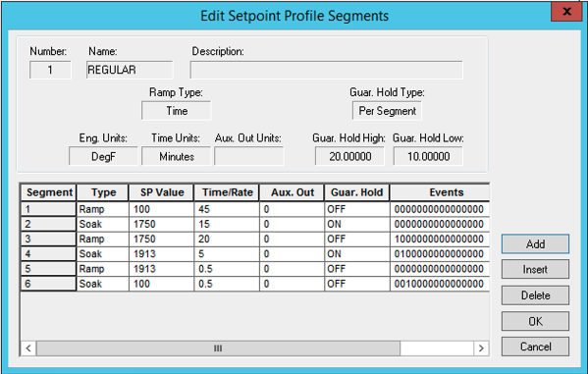The height and width of the screenshot is (374, 588).
Task: Click SP Value 100 in segment 6
Action: click(x=162, y=284)
